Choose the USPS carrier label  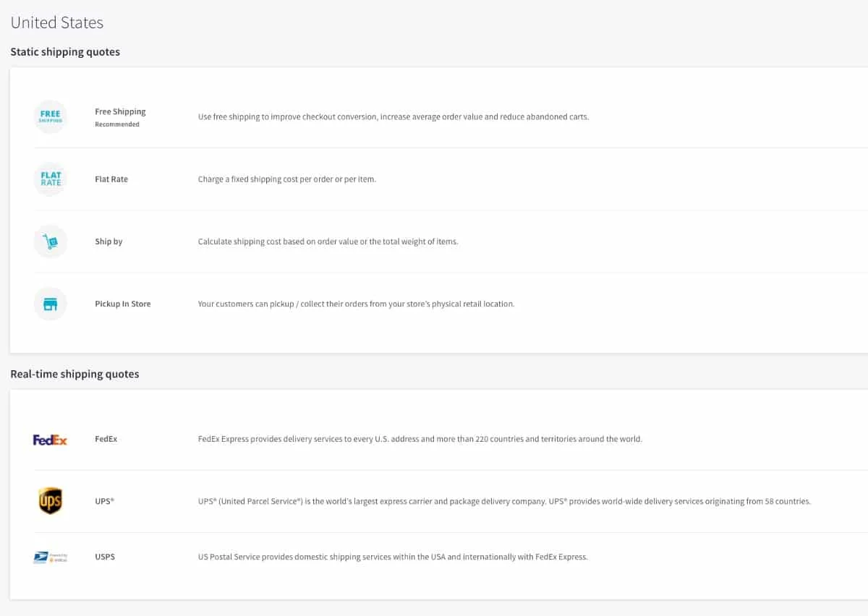point(105,557)
